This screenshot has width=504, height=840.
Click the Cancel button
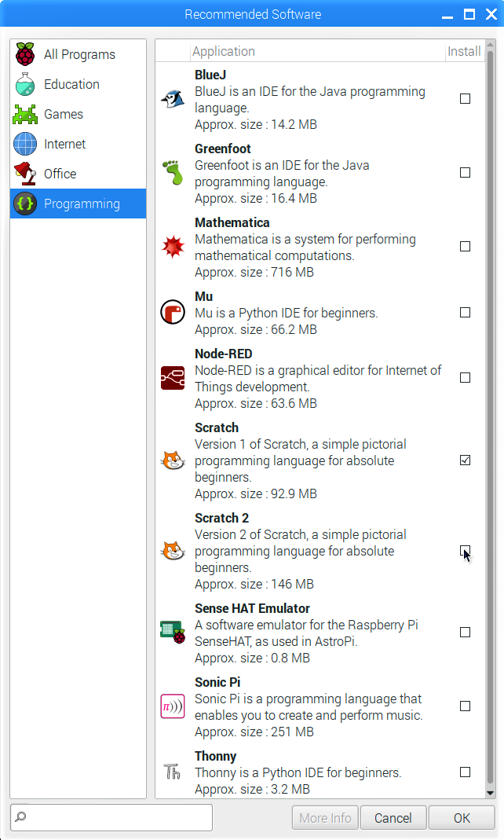pos(393,818)
